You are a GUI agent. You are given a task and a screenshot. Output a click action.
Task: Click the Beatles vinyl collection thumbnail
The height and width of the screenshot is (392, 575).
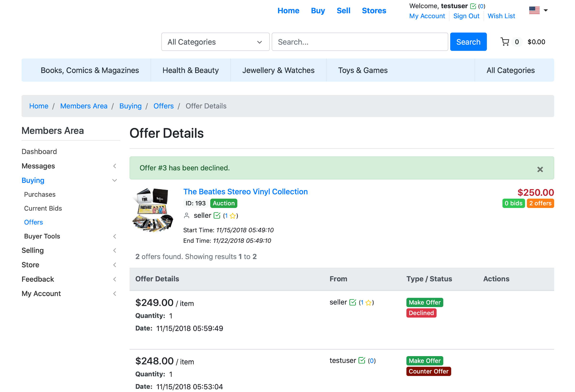pos(153,210)
